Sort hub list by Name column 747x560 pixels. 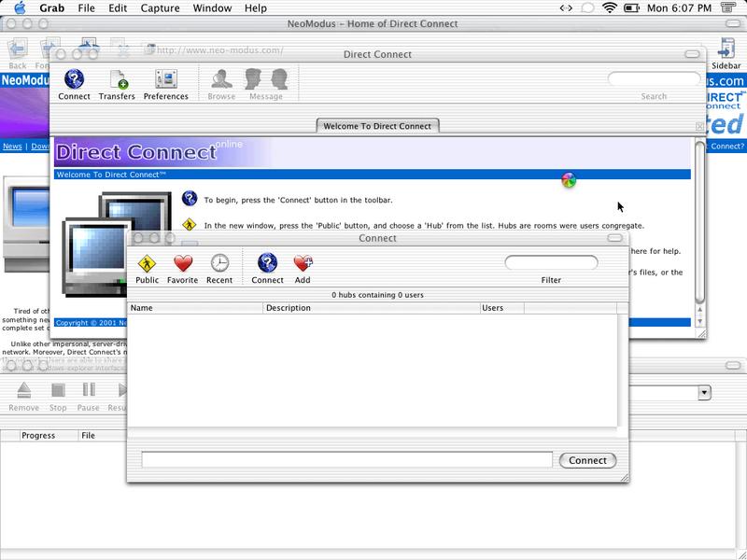pos(195,308)
